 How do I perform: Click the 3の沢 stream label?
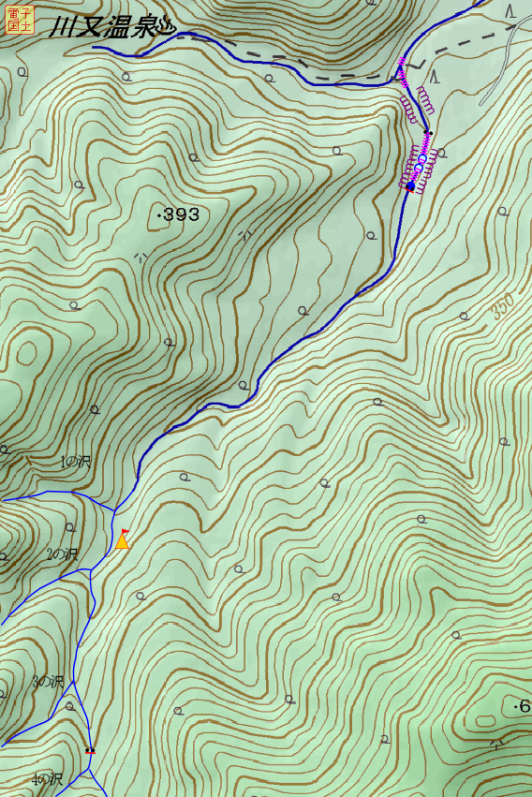pyautogui.click(x=49, y=682)
